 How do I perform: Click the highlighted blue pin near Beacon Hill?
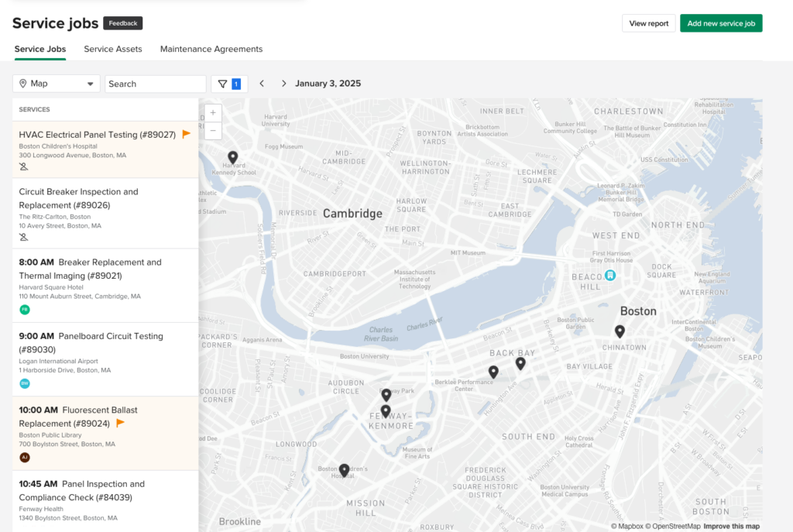point(610,274)
